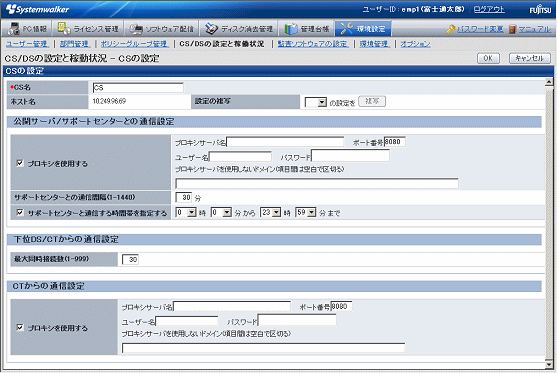The height and width of the screenshot is (373, 557).
Task: Open the ライセンス管理 tab
Action: [x=88, y=28]
